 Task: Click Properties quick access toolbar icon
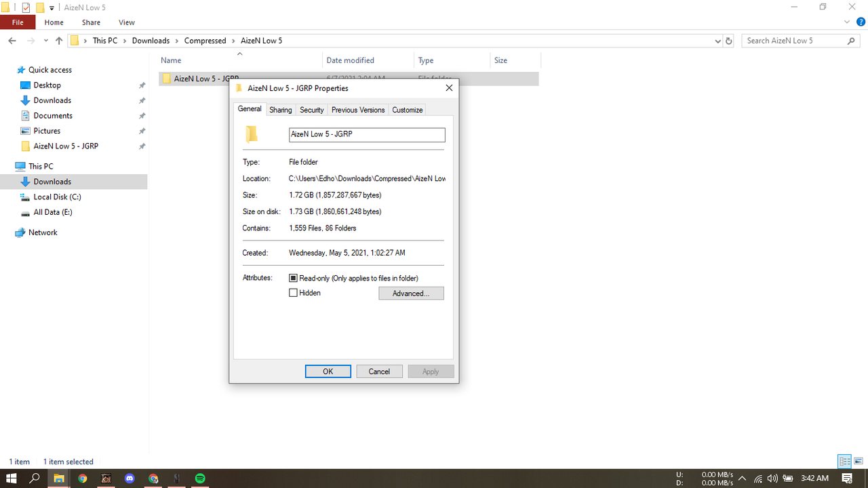click(26, 7)
